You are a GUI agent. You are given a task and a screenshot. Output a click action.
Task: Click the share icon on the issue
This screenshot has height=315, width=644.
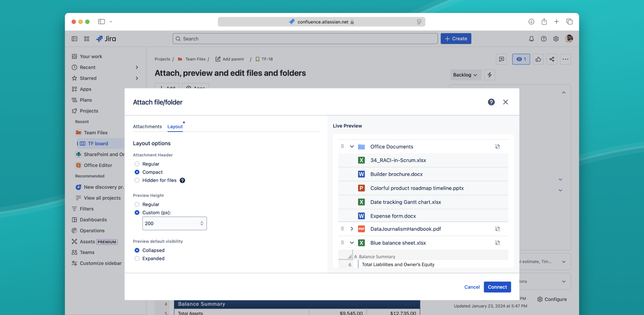[552, 59]
